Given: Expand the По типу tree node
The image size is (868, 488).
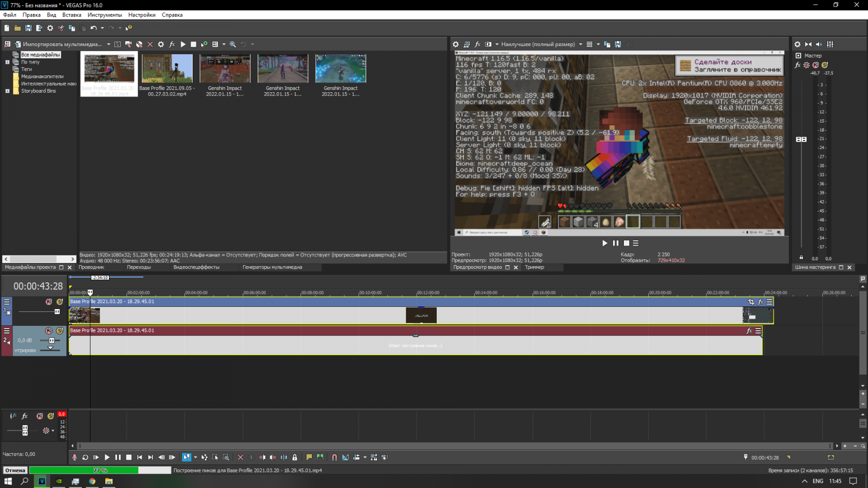Looking at the screenshot, I should click(x=8, y=62).
